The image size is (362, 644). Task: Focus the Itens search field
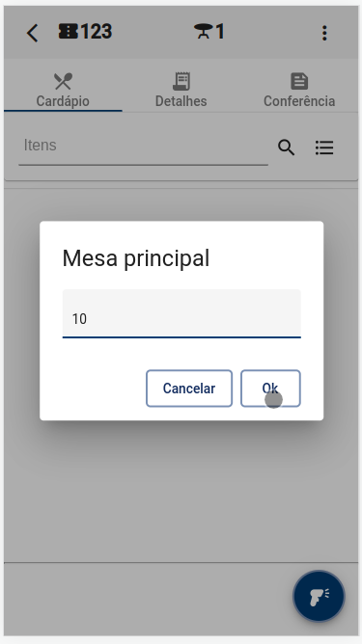point(143,146)
